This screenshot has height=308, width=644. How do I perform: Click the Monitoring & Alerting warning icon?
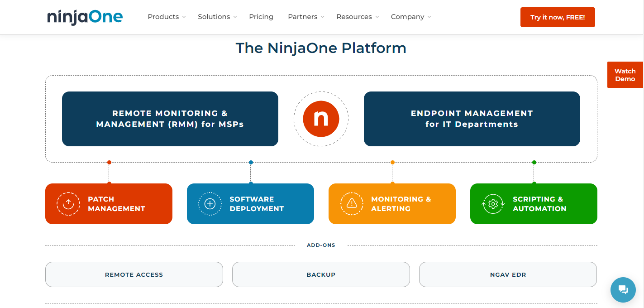pyautogui.click(x=352, y=204)
